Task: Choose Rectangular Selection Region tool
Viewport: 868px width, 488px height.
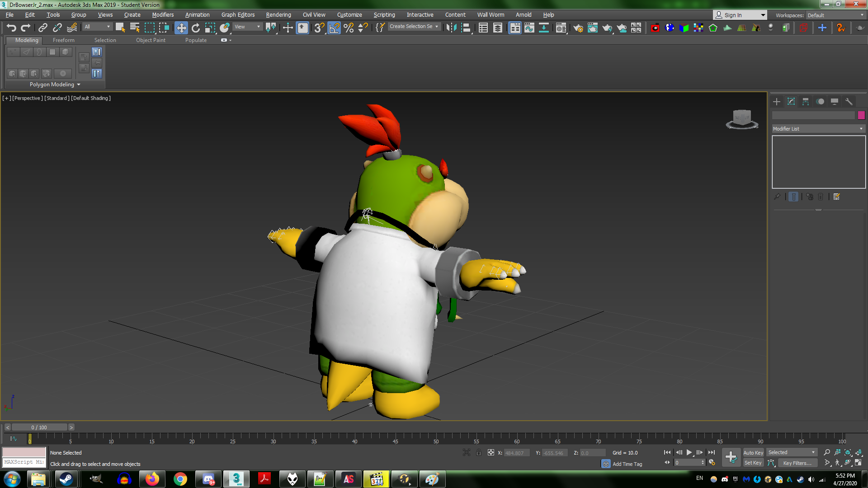Action: coord(149,28)
